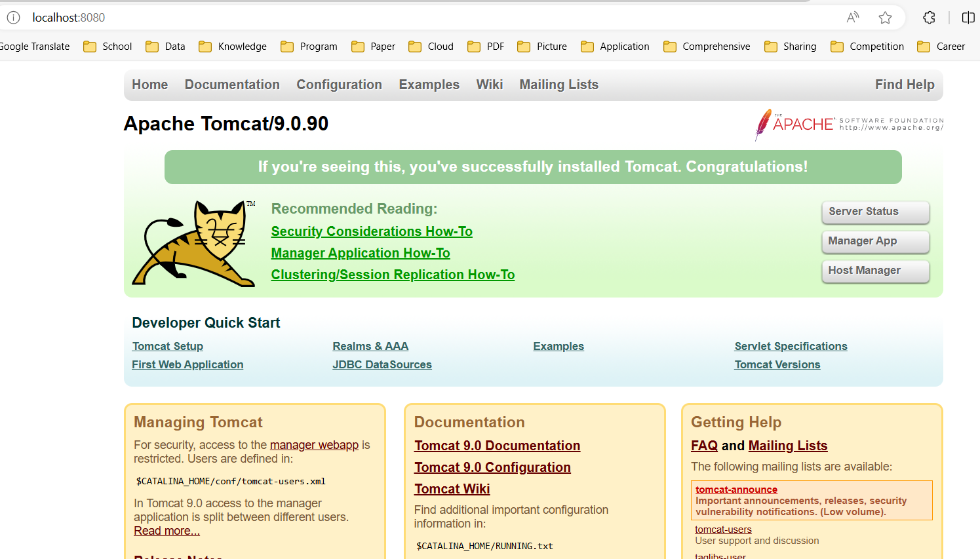
Task: Open Manager Application How-To link
Action: pos(361,253)
